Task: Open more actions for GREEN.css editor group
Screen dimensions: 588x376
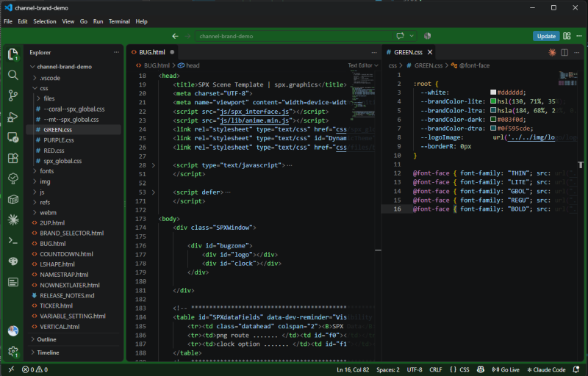Action: coord(577,52)
